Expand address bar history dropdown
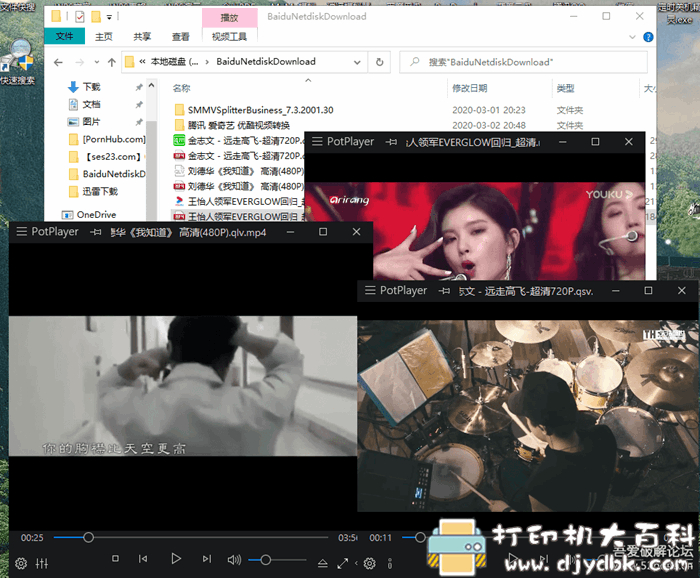Image resolution: width=700 pixels, height=578 pixels. pyautogui.click(x=357, y=62)
